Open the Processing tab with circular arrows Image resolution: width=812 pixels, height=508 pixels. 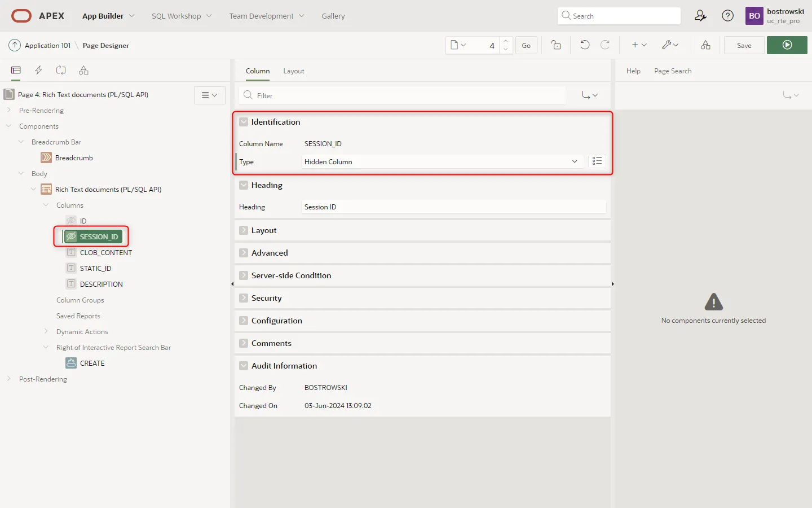[x=61, y=71]
